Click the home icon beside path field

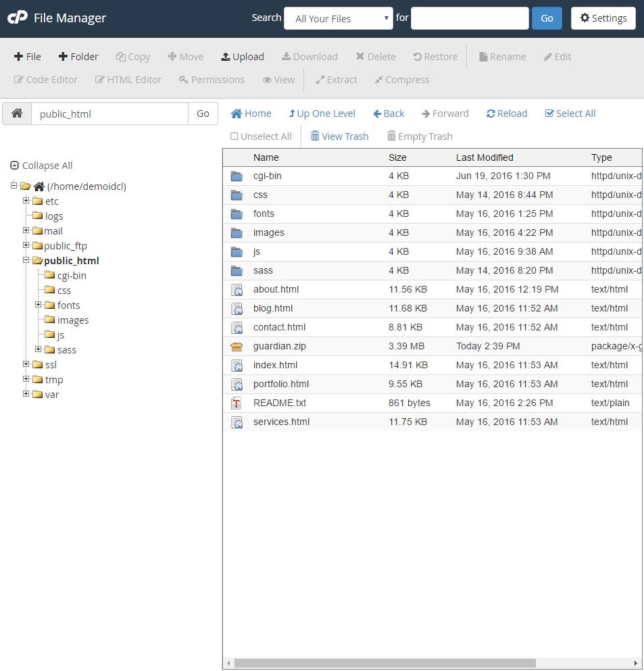tap(17, 114)
